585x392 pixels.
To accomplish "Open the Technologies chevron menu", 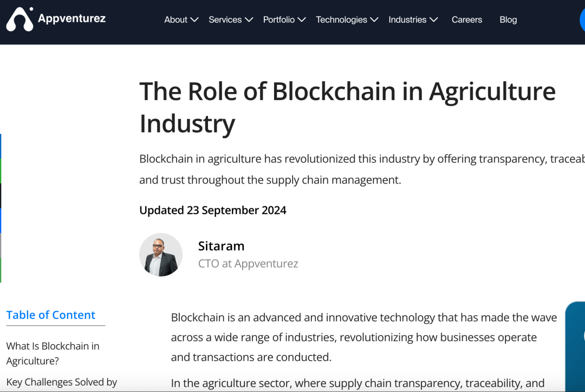I will [x=374, y=20].
